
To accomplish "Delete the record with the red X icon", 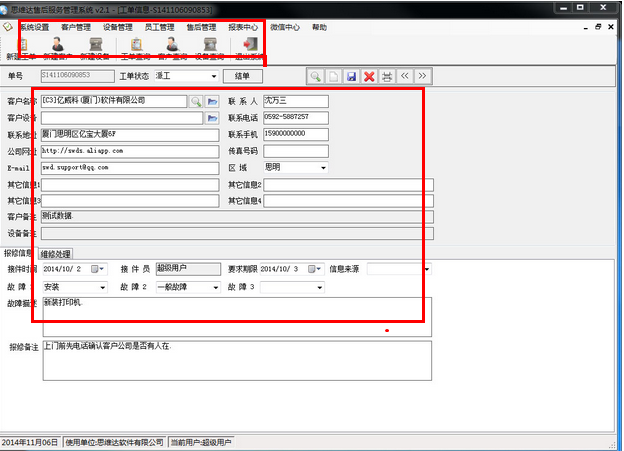I will (x=369, y=76).
